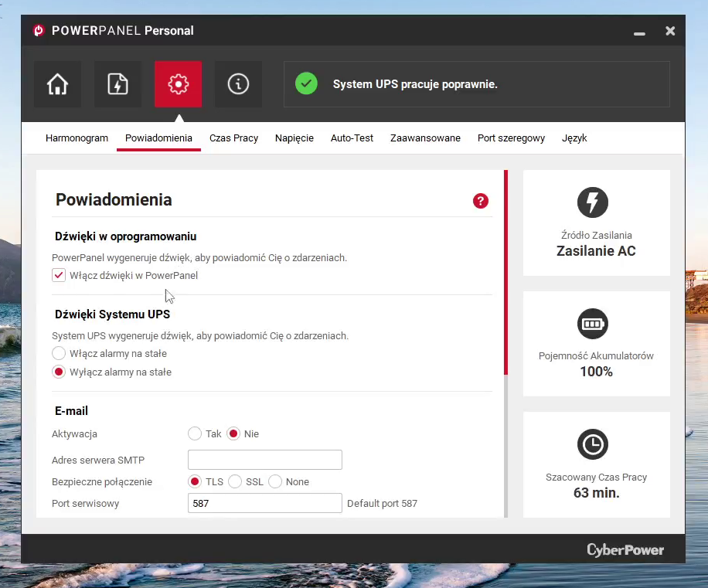Click the SMTP server address field
Screen dimensions: 708x588
pos(264,460)
